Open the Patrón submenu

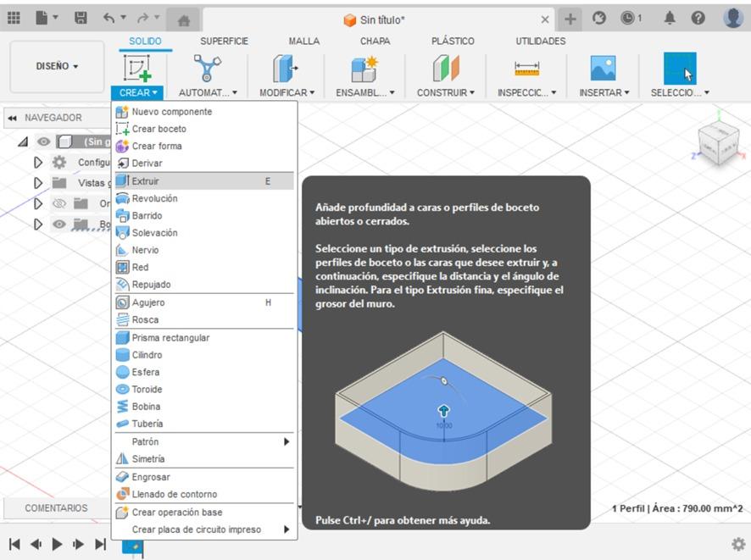204,441
